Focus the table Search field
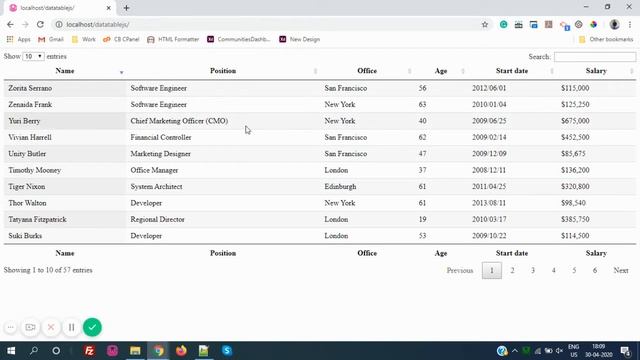 pos(595,57)
